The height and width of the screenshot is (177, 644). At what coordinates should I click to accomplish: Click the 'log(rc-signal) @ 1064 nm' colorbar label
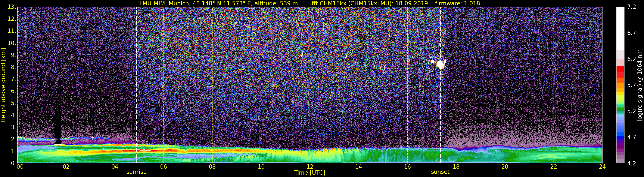pyautogui.click(x=640, y=85)
